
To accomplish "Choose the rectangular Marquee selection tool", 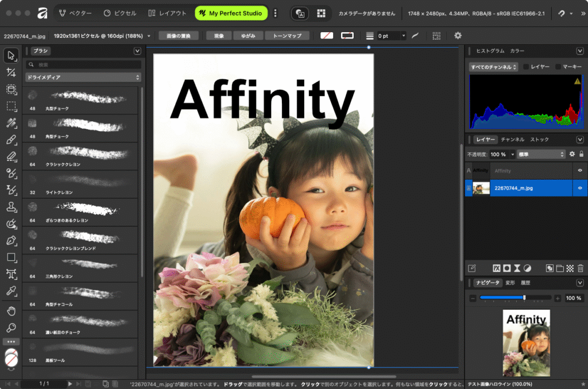I will (11, 106).
